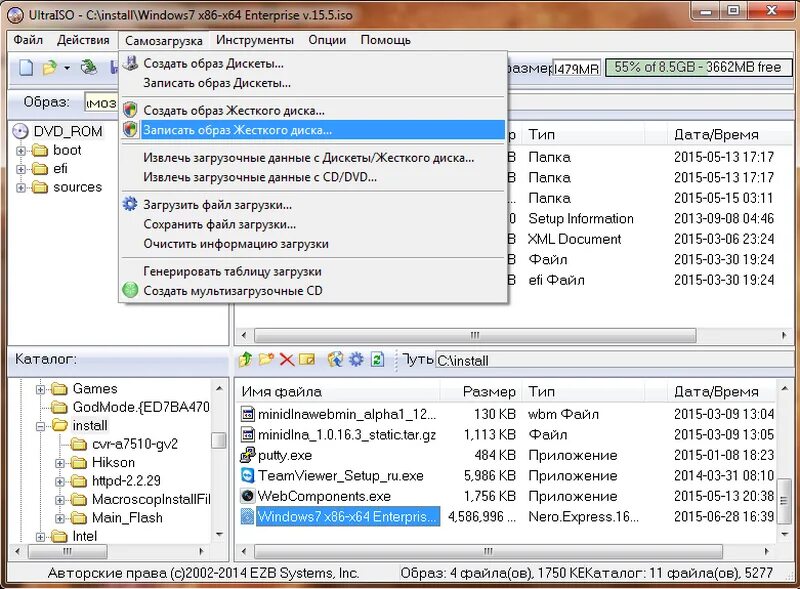
Task: Sort lower list by Дата/Время column header
Action: (721, 391)
